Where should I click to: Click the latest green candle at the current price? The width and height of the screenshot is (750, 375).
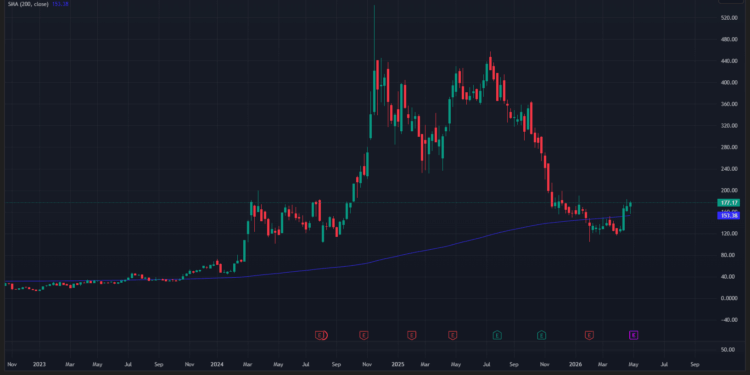[x=630, y=204]
